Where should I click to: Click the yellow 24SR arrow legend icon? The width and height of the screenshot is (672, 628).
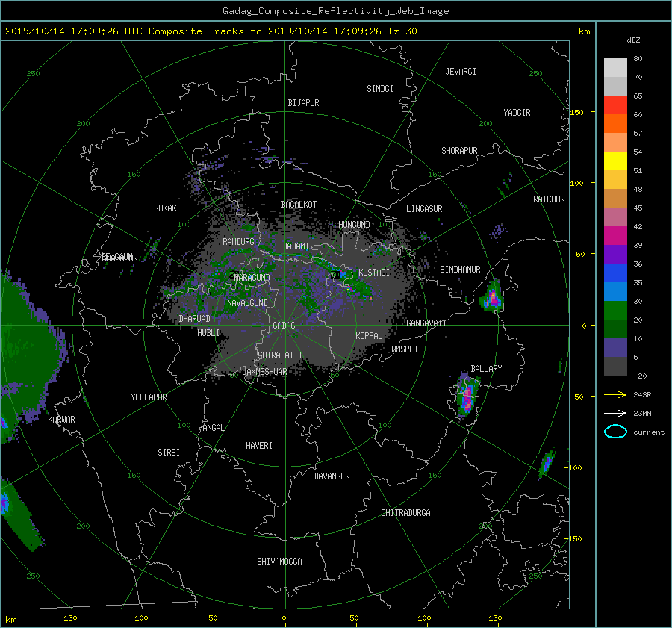(x=615, y=394)
